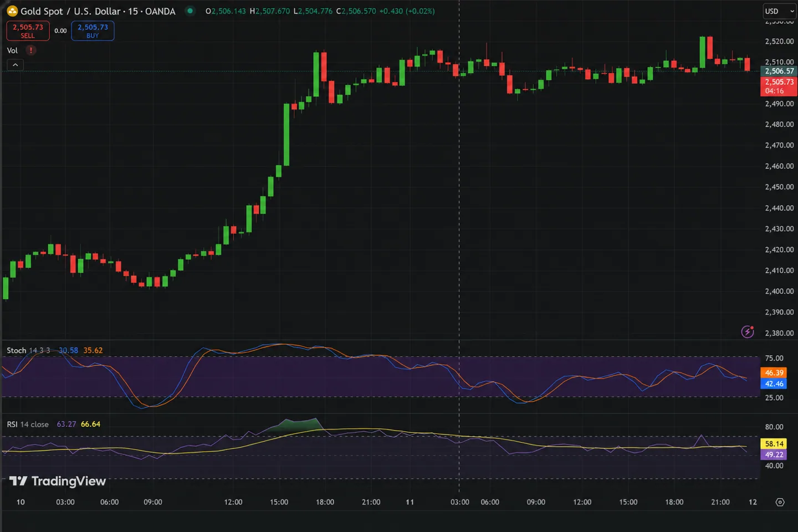
Task: Click the purple 49.22 RSI value label
Action: point(774,454)
